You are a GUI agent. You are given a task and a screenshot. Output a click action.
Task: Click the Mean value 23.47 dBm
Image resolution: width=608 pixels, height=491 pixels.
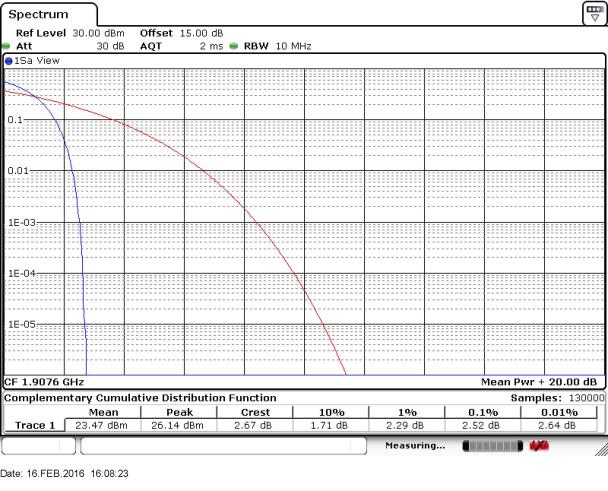(x=102, y=425)
